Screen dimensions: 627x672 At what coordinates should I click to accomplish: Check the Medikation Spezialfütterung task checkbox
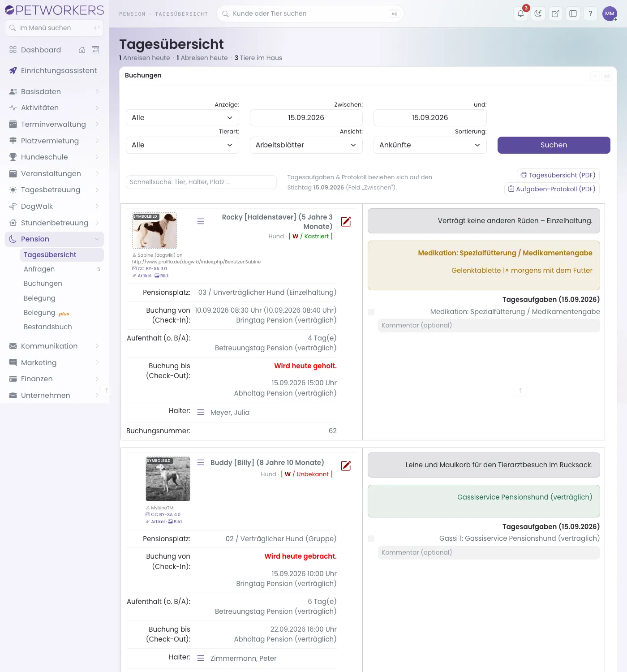pyautogui.click(x=371, y=312)
